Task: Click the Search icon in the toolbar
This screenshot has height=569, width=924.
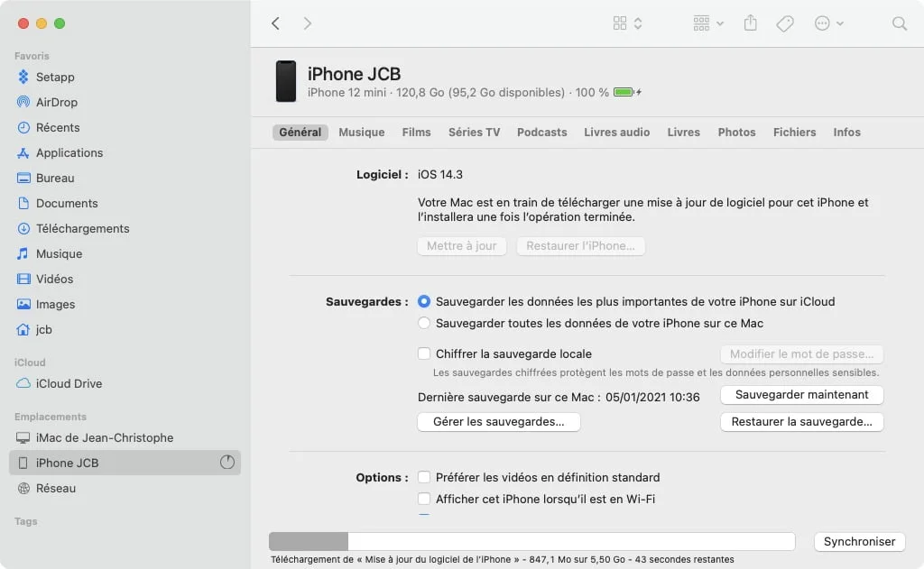Action: click(900, 23)
